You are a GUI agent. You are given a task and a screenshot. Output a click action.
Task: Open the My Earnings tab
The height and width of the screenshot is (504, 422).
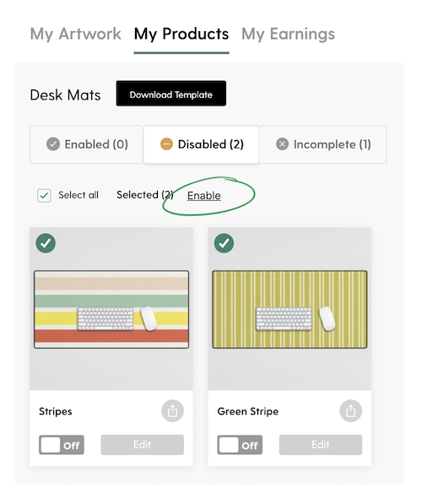pyautogui.click(x=288, y=34)
